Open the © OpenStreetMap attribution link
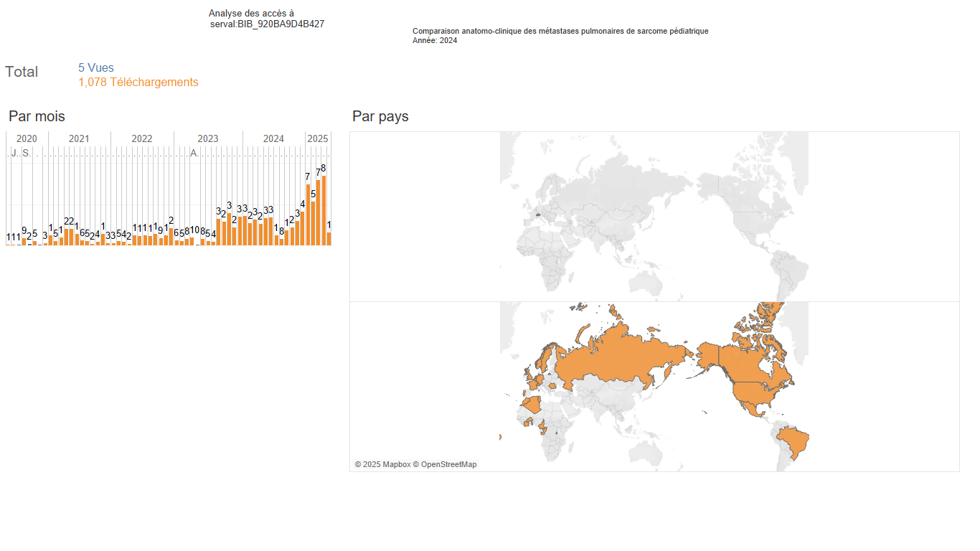This screenshot has width=980, height=551. click(445, 465)
